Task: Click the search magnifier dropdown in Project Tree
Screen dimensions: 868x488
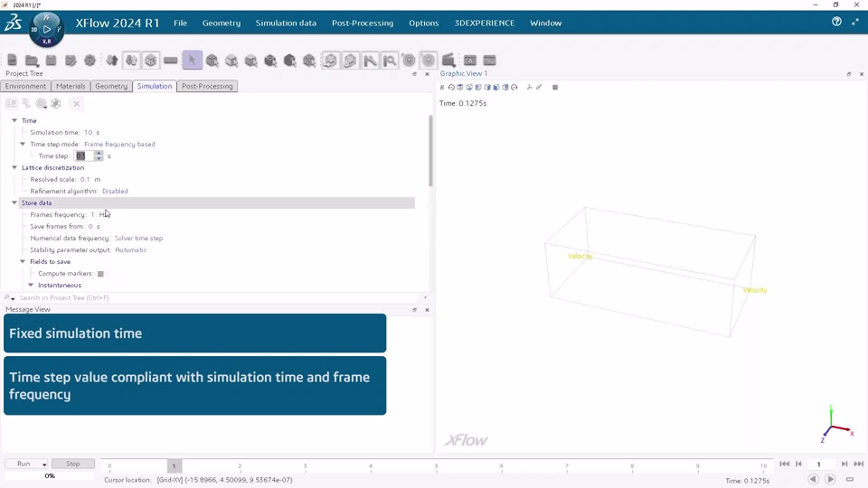Action: pos(9,297)
